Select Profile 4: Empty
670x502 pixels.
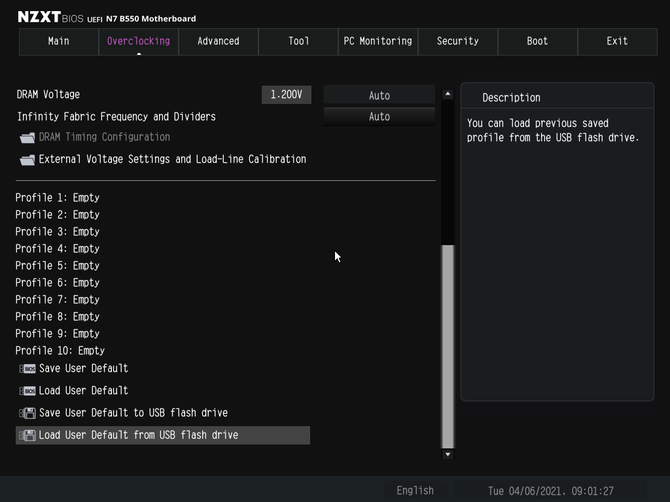[x=57, y=249]
